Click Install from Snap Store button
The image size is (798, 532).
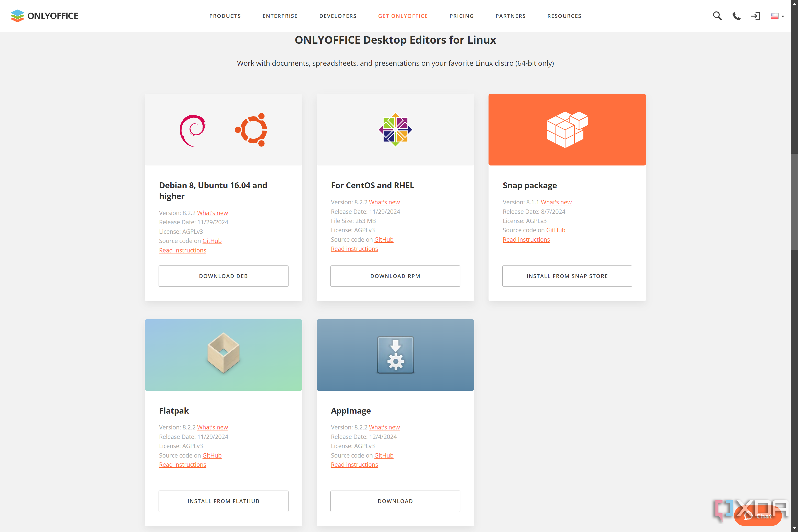(x=567, y=276)
